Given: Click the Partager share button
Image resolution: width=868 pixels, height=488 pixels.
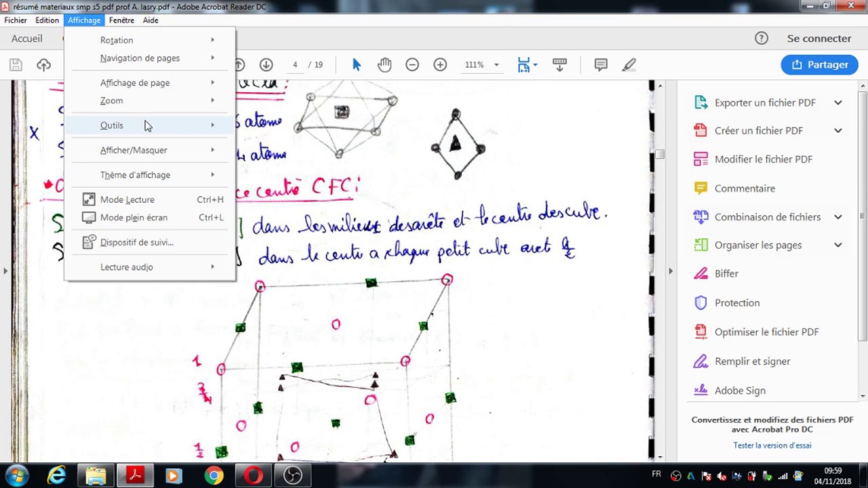Looking at the screenshot, I should point(819,64).
